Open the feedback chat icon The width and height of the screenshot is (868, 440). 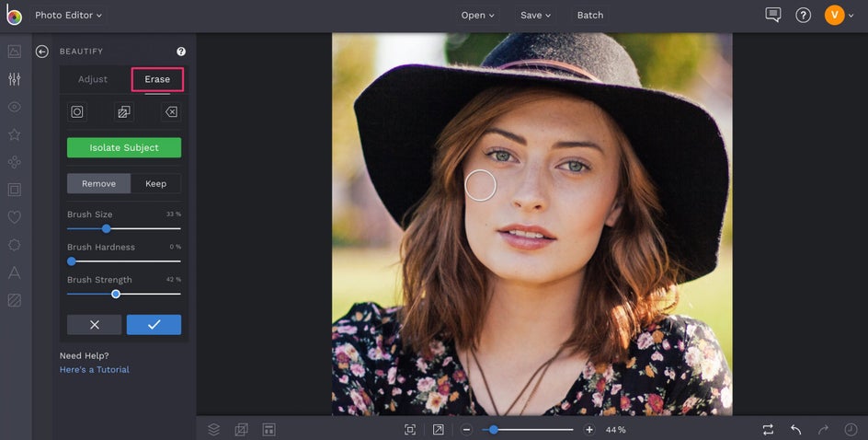772,15
